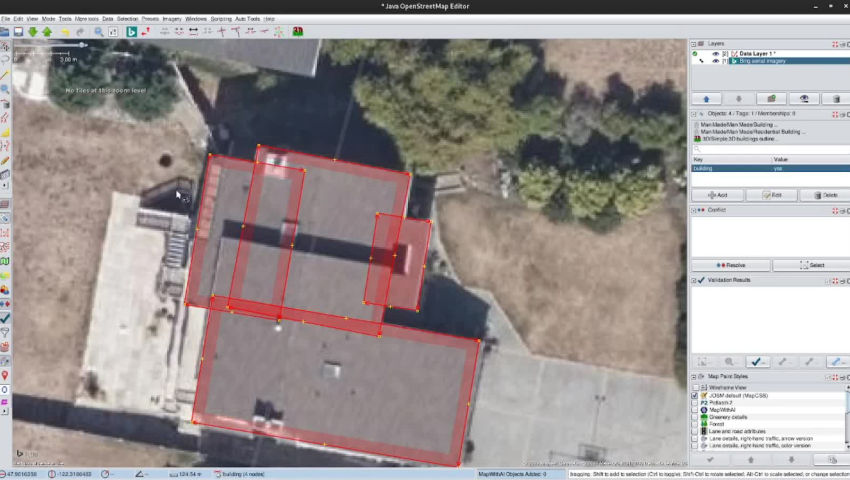The image size is (850, 480).
Task: Enable the Greenery details style checkbox
Action: point(696,417)
